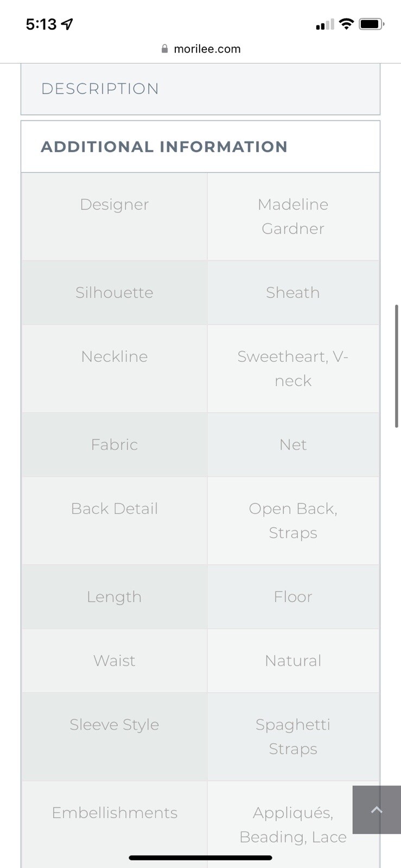Tap the Net fabric cell
401x868 pixels.
click(x=293, y=445)
